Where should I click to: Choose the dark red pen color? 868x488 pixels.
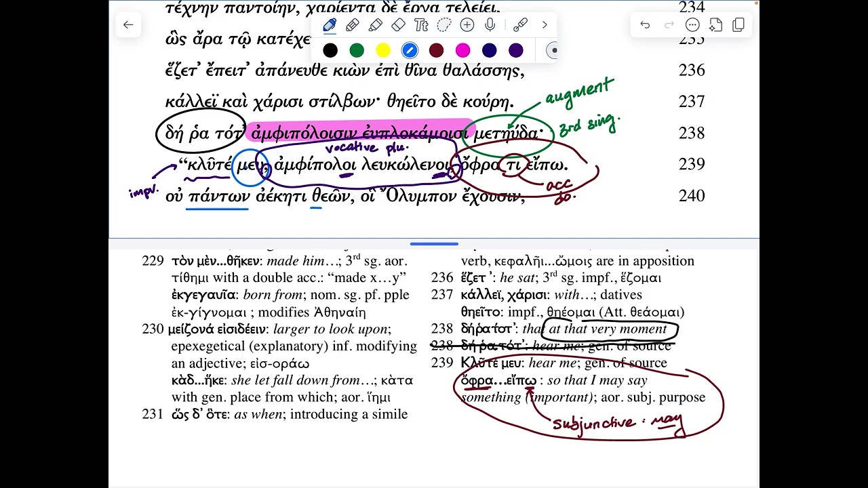(436, 50)
